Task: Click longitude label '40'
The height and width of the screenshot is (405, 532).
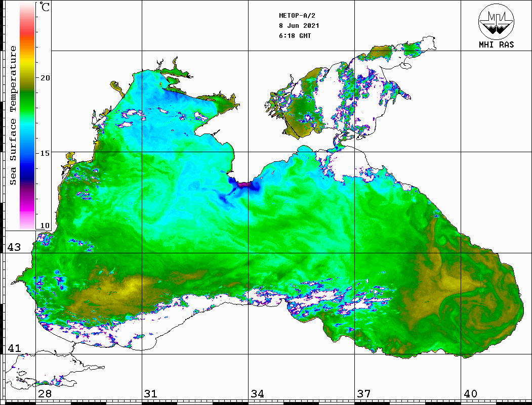Action: (470, 393)
